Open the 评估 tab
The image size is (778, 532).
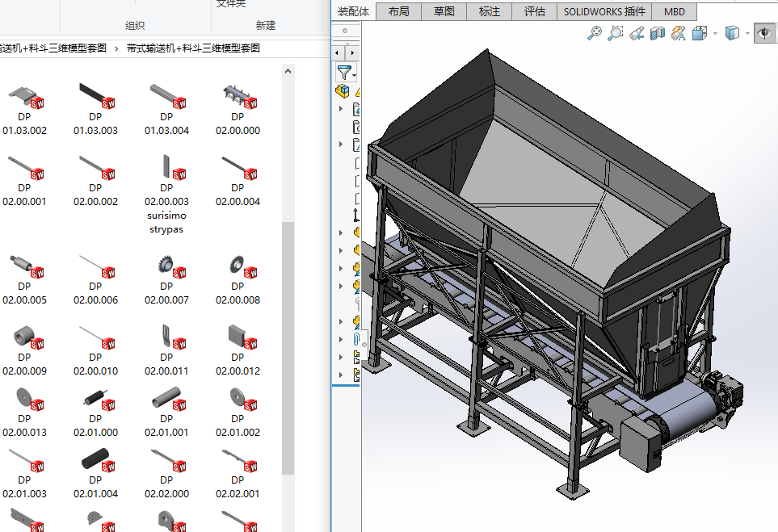534,11
